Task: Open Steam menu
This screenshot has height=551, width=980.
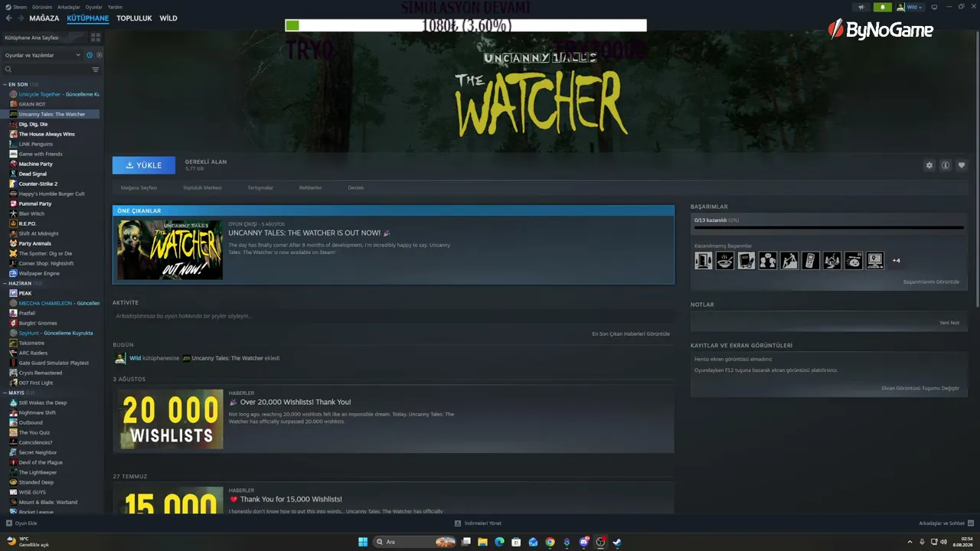Action: pyautogui.click(x=17, y=7)
